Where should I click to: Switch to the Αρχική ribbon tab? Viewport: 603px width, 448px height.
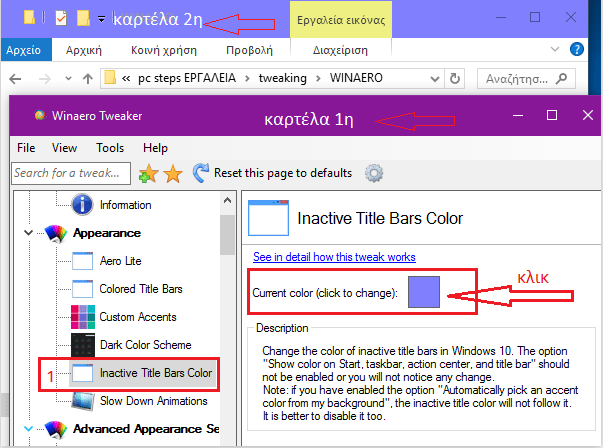coord(84,50)
